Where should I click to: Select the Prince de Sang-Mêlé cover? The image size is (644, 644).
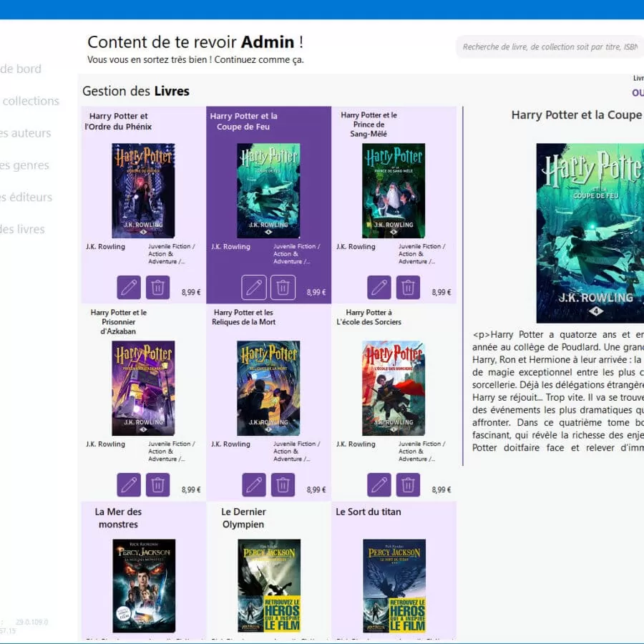[x=394, y=190]
